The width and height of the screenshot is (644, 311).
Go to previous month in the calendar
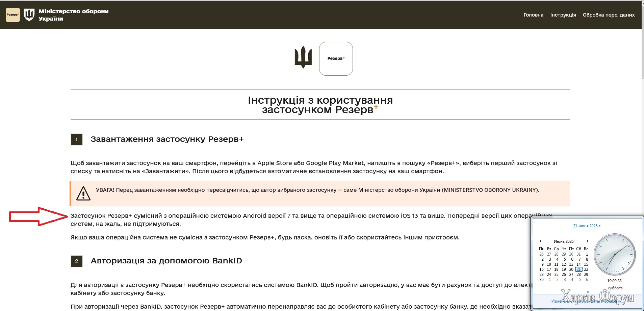(x=540, y=241)
